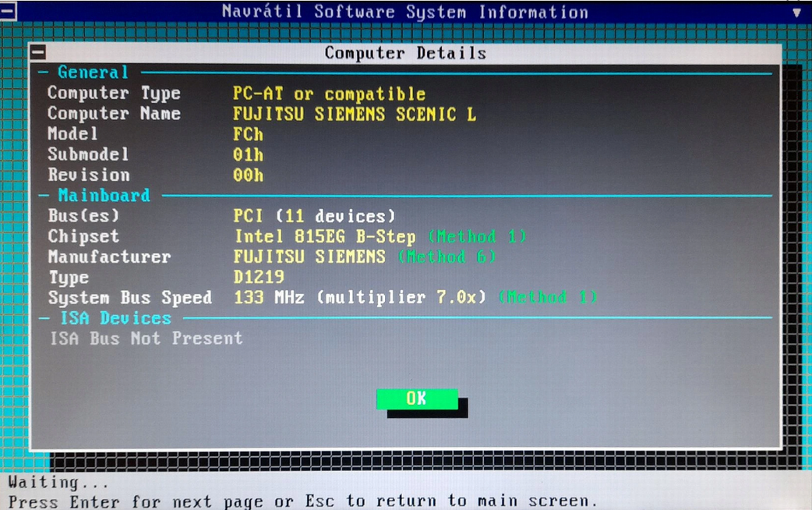Click '(Method 1)' next to bus speed
The height and width of the screenshot is (510, 812).
[x=548, y=297]
